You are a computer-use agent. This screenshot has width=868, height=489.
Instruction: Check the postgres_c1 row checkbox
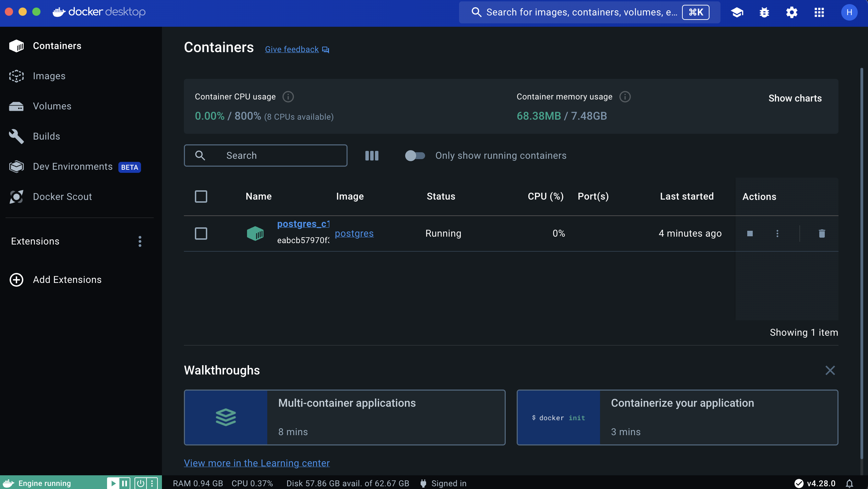point(201,234)
